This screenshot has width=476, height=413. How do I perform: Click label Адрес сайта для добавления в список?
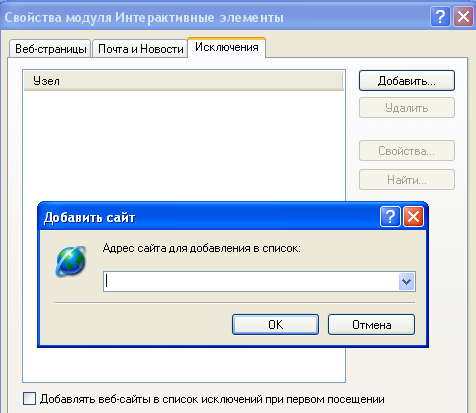[x=202, y=248]
